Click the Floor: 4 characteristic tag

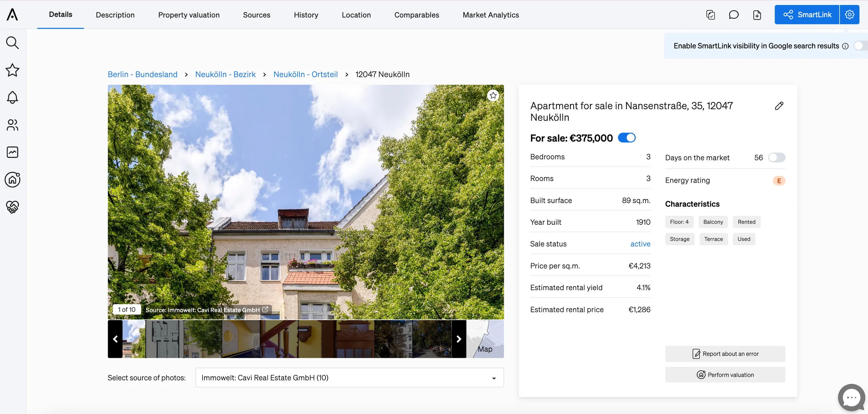click(x=679, y=222)
